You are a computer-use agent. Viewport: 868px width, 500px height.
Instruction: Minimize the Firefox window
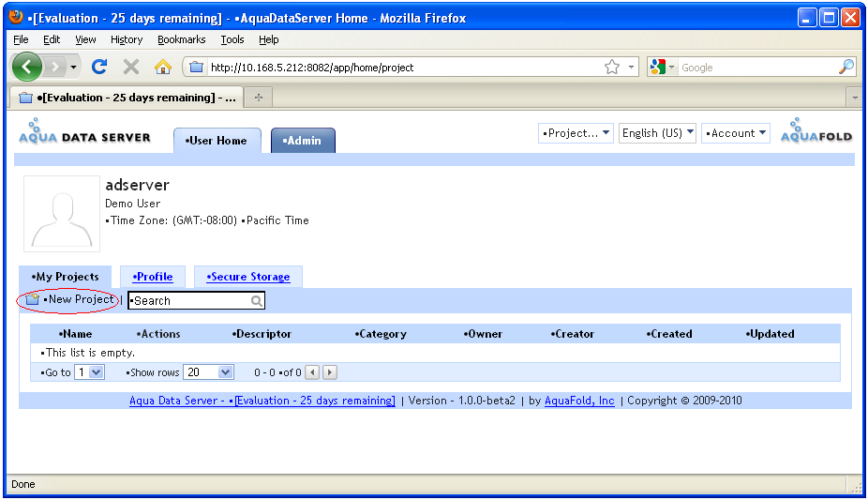806,18
